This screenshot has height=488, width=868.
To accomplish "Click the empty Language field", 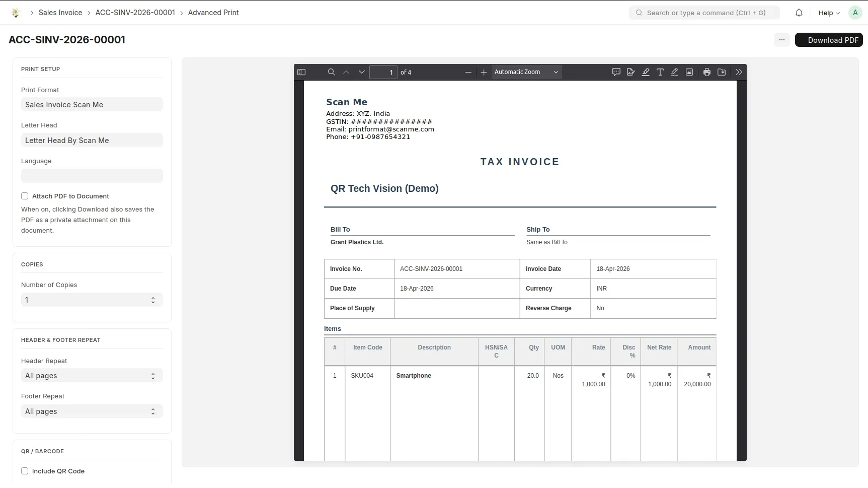I will tap(92, 176).
